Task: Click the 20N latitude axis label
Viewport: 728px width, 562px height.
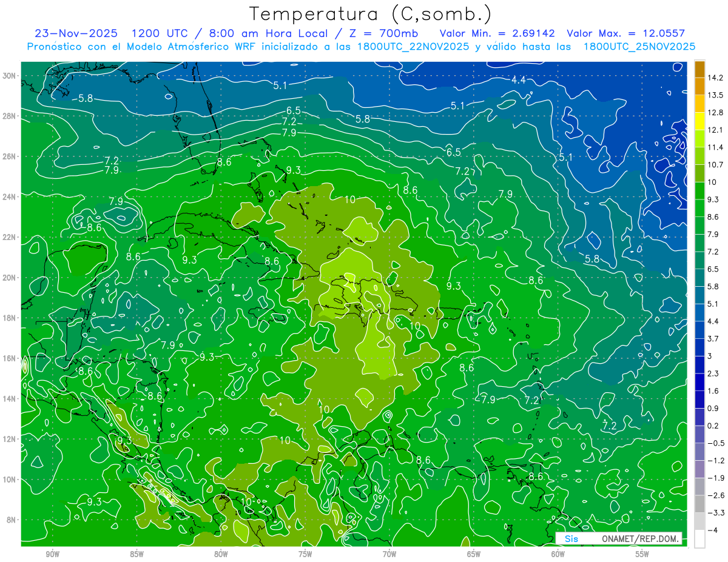Action: [x=9, y=278]
